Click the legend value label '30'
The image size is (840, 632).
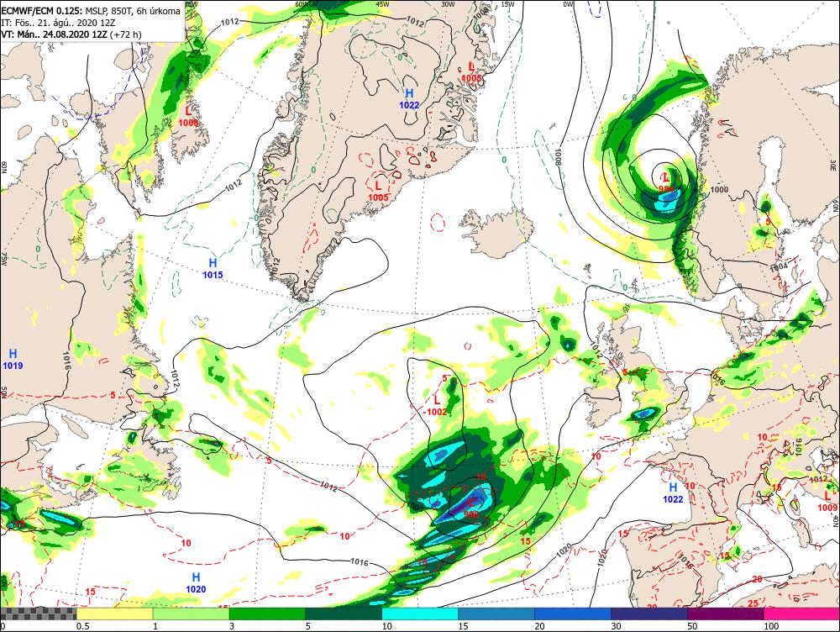coord(616,626)
